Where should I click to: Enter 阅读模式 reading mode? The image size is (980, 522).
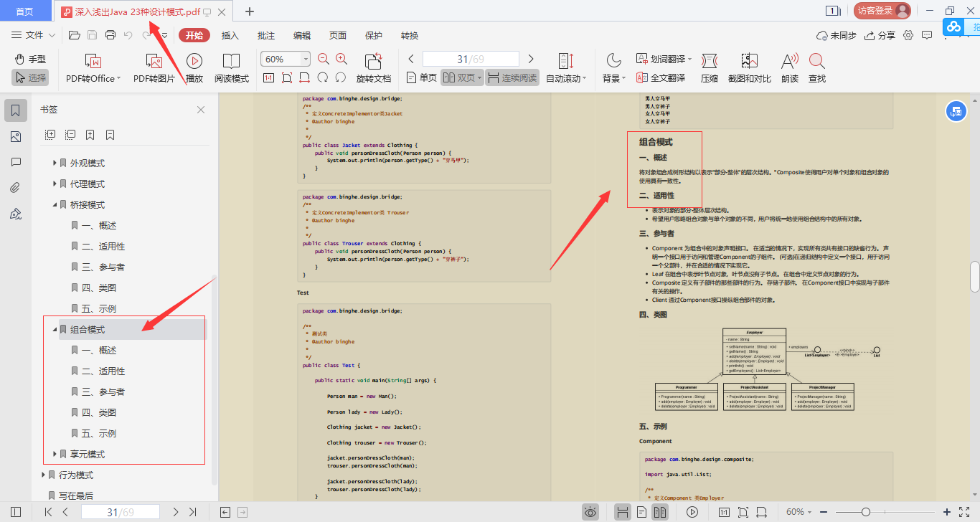(232, 69)
